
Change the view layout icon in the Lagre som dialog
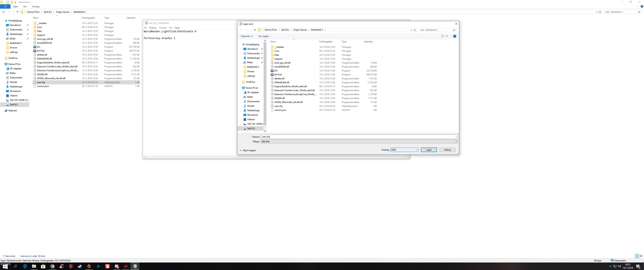(x=443, y=36)
